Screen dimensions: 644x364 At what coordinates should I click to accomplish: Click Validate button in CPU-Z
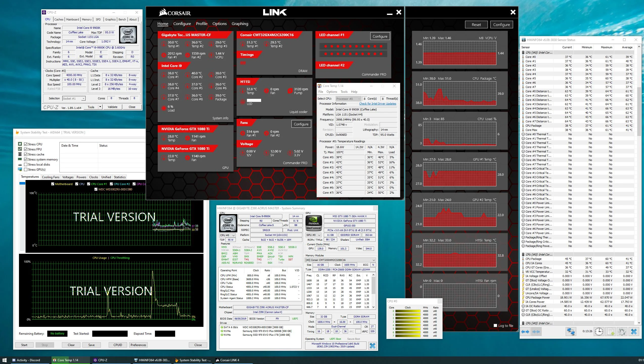tap(112, 107)
